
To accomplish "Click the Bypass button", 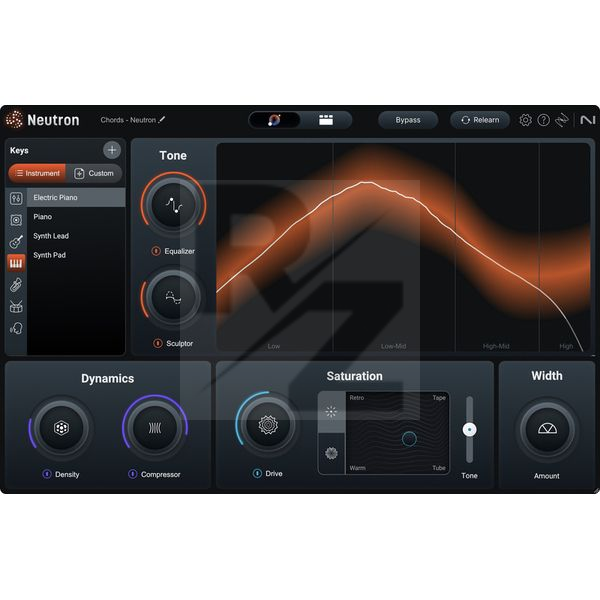I will (408, 120).
